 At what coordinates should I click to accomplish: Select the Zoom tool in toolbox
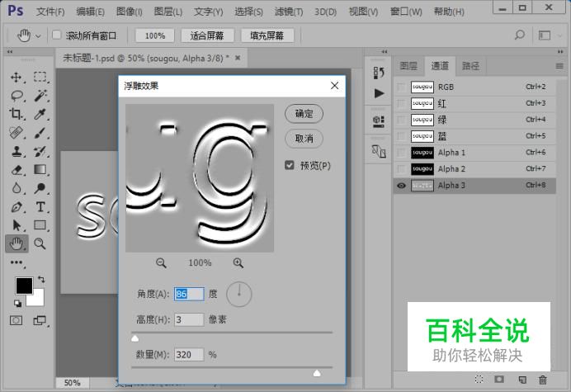point(40,243)
